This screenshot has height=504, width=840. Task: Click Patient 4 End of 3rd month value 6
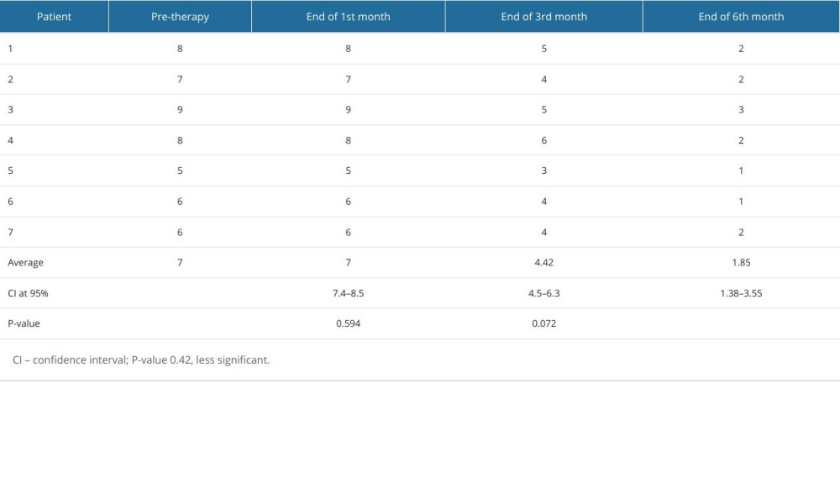pos(543,140)
